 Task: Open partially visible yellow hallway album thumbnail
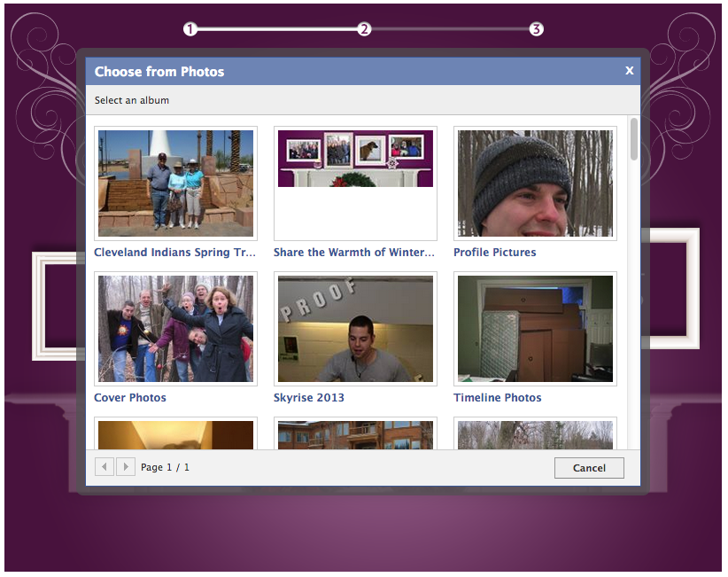(175, 433)
